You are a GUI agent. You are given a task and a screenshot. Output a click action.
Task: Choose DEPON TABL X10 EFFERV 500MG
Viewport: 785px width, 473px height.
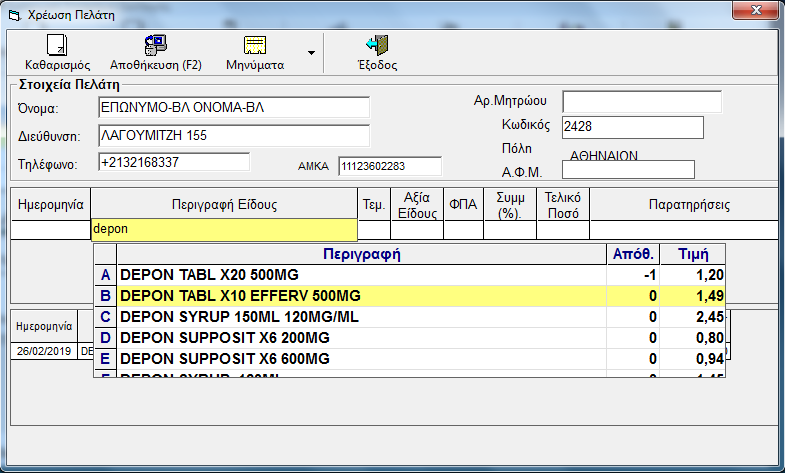click(x=410, y=296)
